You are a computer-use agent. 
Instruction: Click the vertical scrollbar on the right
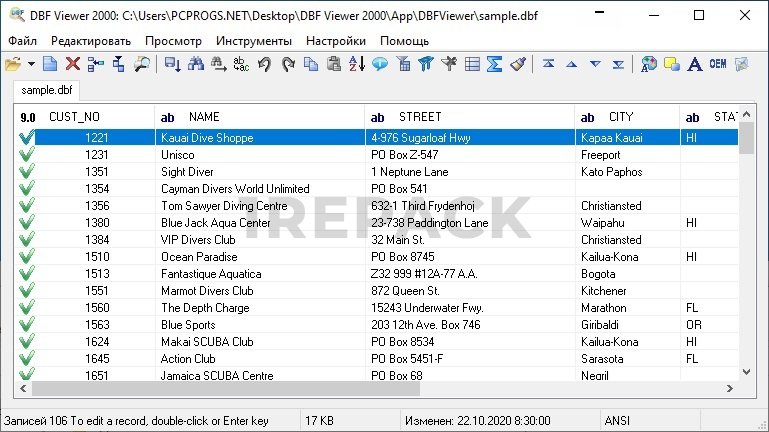point(746,250)
